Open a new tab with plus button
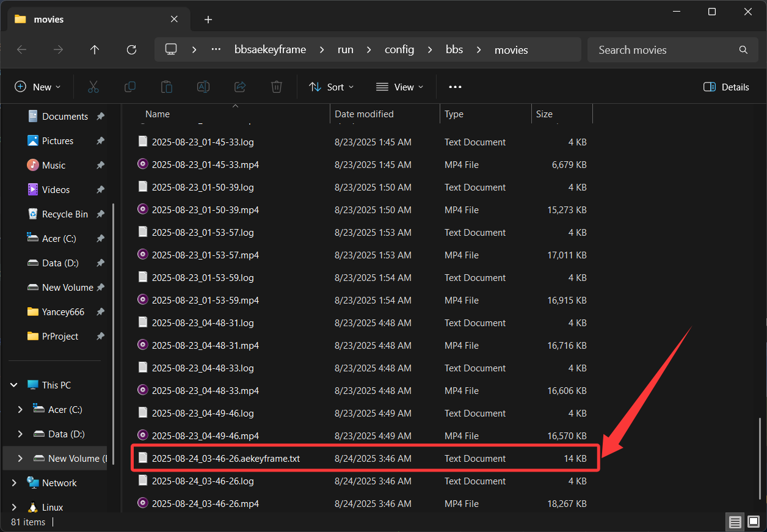Image resolution: width=767 pixels, height=532 pixels. [x=208, y=20]
